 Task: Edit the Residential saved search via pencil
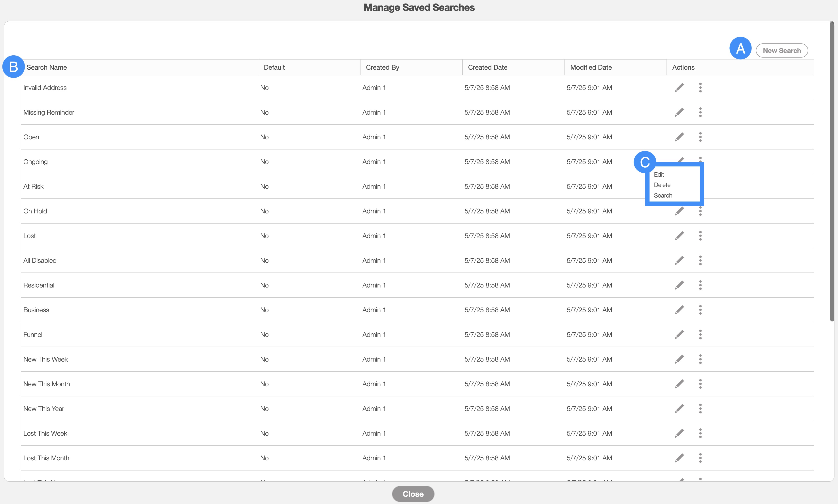(x=679, y=285)
